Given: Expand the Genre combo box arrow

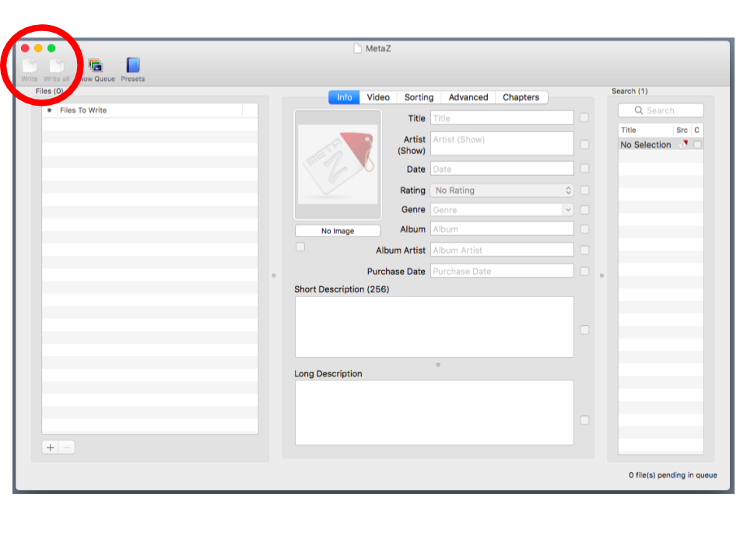Looking at the screenshot, I should click(x=567, y=210).
